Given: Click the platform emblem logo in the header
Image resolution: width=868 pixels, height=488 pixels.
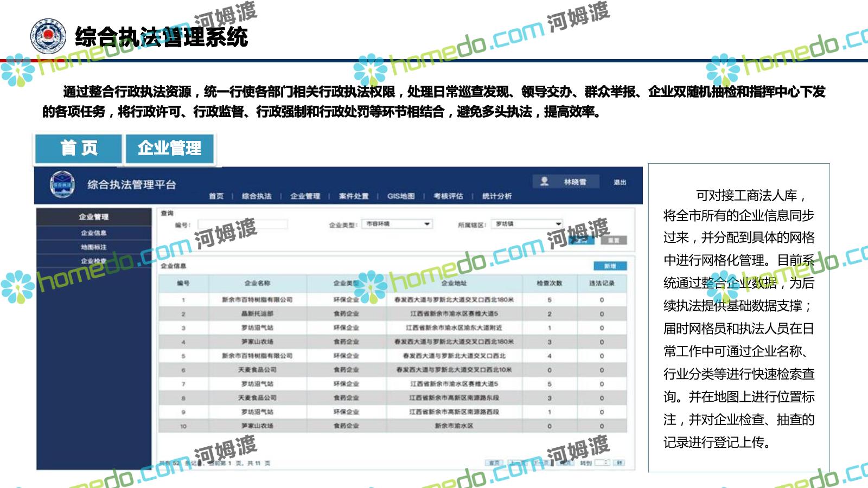Looking at the screenshot, I should coord(62,185).
